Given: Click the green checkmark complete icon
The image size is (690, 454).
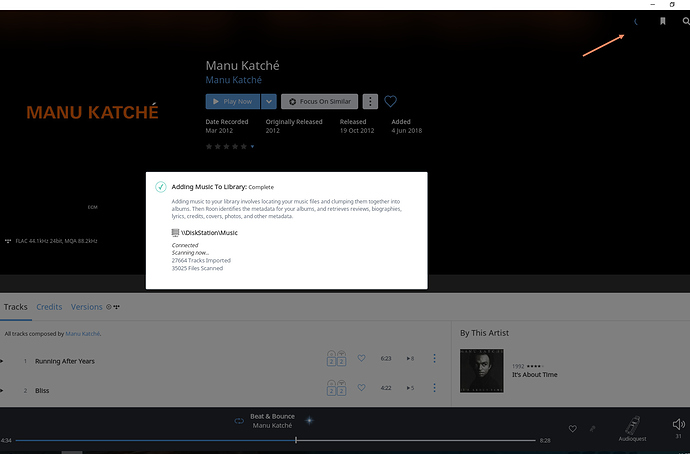Looking at the screenshot, I should 161,187.
